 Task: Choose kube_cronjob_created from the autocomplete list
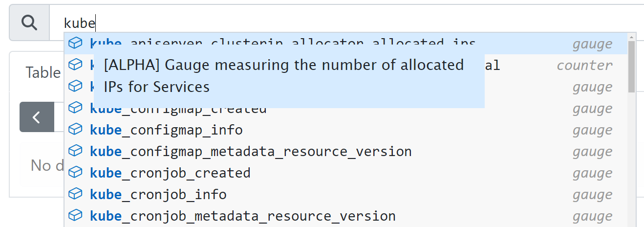pos(170,173)
